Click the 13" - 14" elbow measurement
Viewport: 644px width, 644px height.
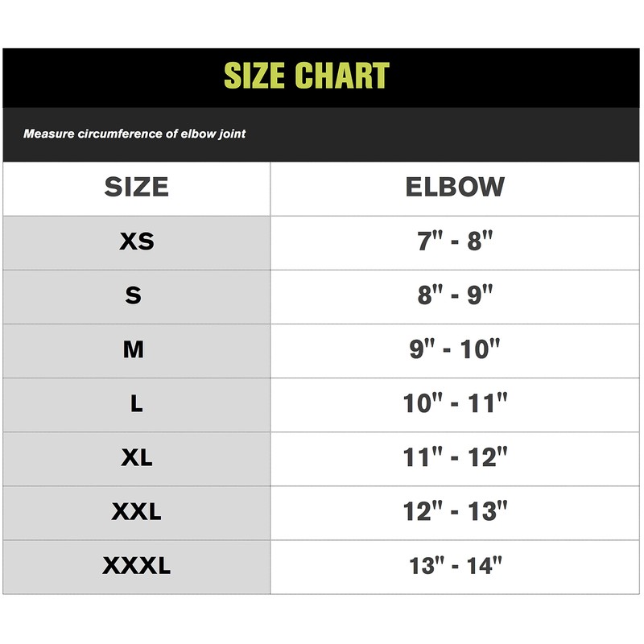click(x=455, y=566)
